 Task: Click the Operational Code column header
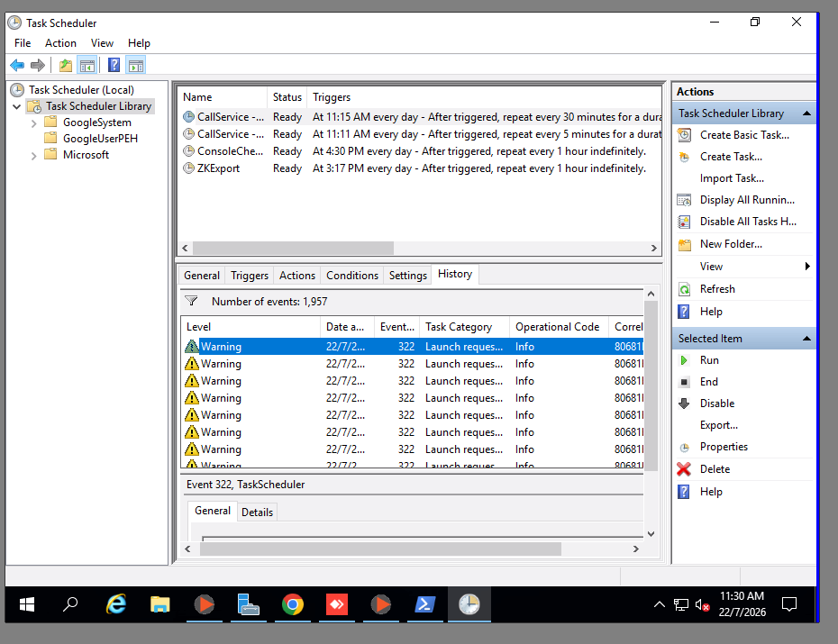pyautogui.click(x=558, y=327)
